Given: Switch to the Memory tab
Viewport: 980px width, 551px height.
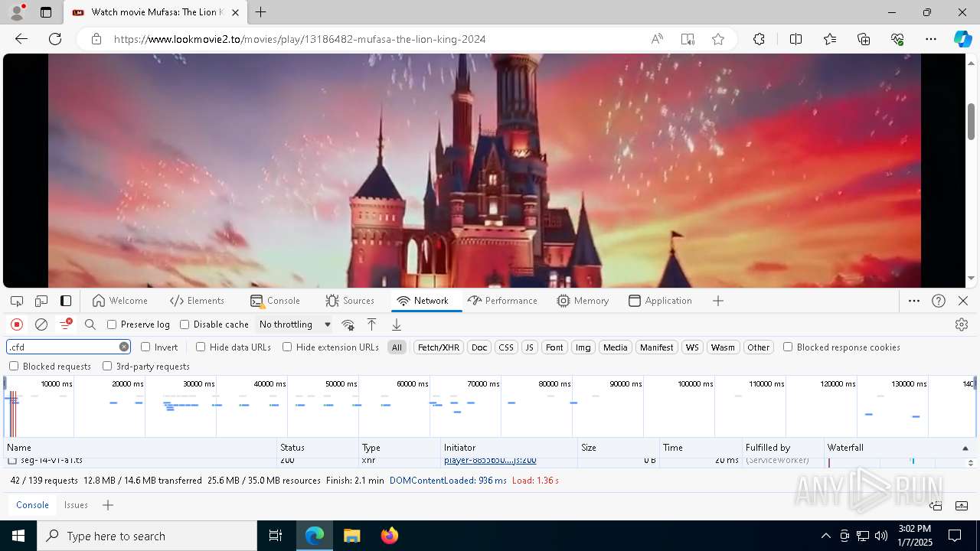Looking at the screenshot, I should pos(583,301).
